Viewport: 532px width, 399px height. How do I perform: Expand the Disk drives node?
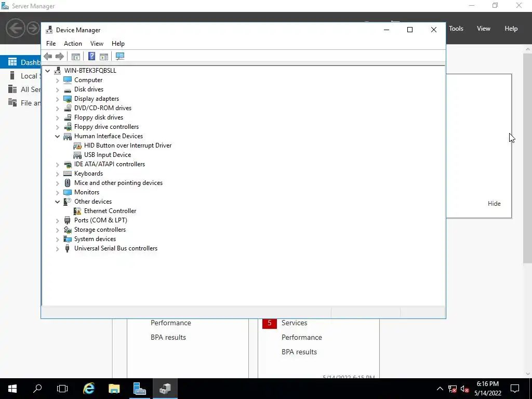click(57, 89)
